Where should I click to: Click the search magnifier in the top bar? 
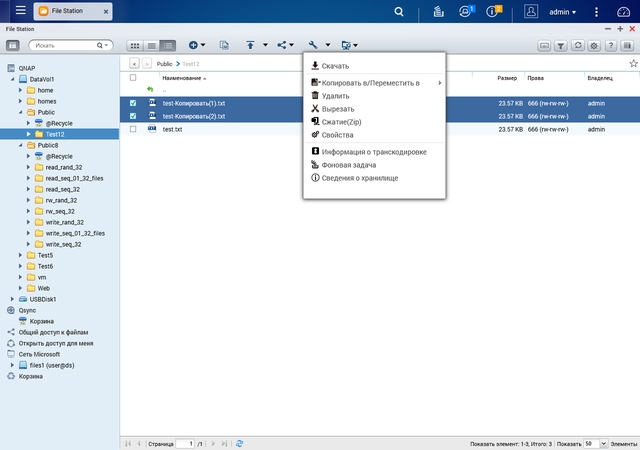point(400,12)
